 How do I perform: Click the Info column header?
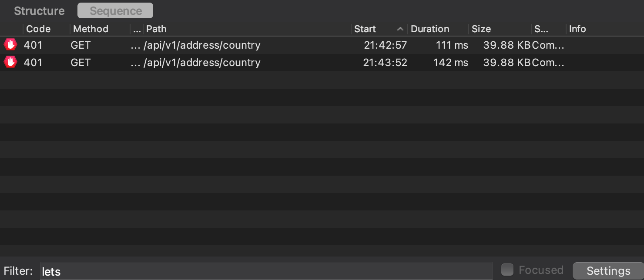[x=577, y=29]
